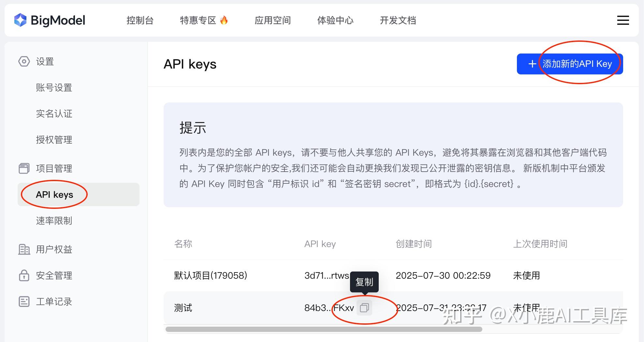Screen dimensions: 644x342
Task: Click the 上次使用时间 column header
Action: tap(540, 244)
